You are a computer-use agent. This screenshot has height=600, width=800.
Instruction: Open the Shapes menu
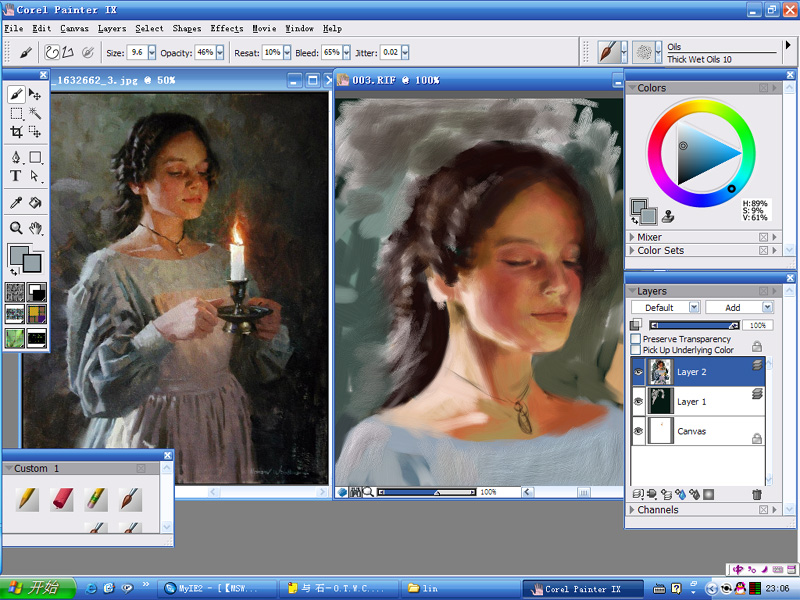point(187,29)
